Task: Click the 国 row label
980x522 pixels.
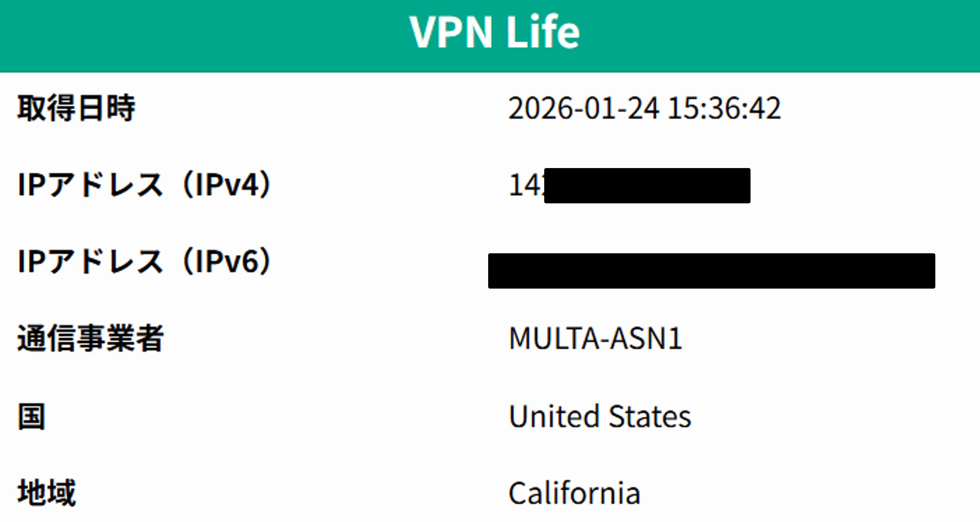Action: pos(31,416)
